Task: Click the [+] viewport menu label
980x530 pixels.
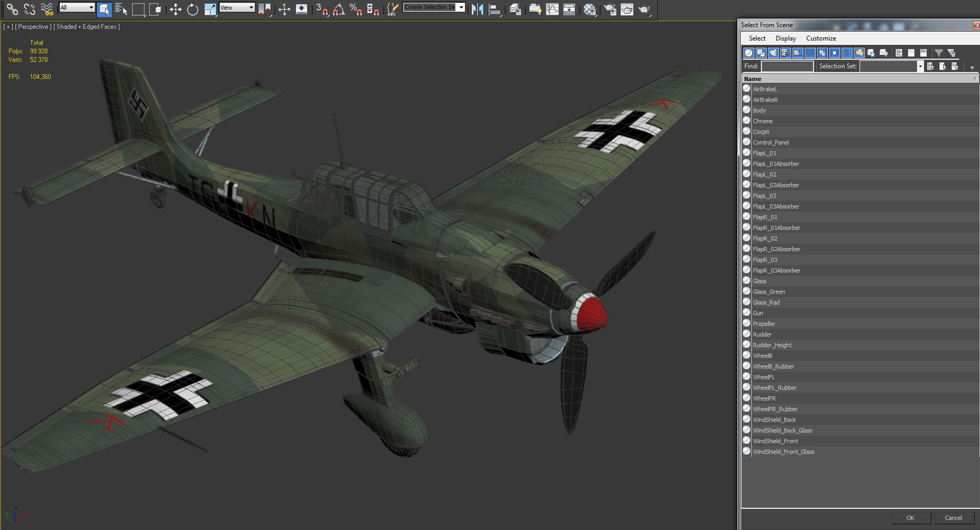Action: 8,26
